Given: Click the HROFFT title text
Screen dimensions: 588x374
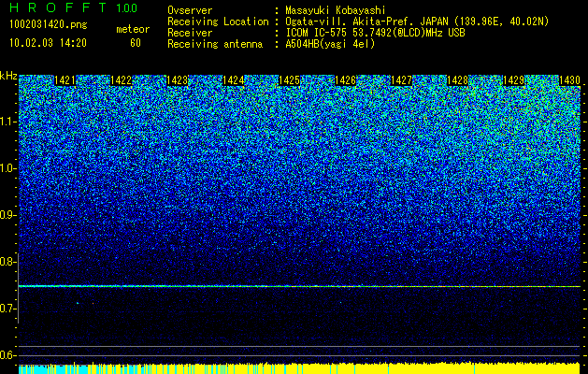Looking at the screenshot, I should pyautogui.click(x=58, y=7).
